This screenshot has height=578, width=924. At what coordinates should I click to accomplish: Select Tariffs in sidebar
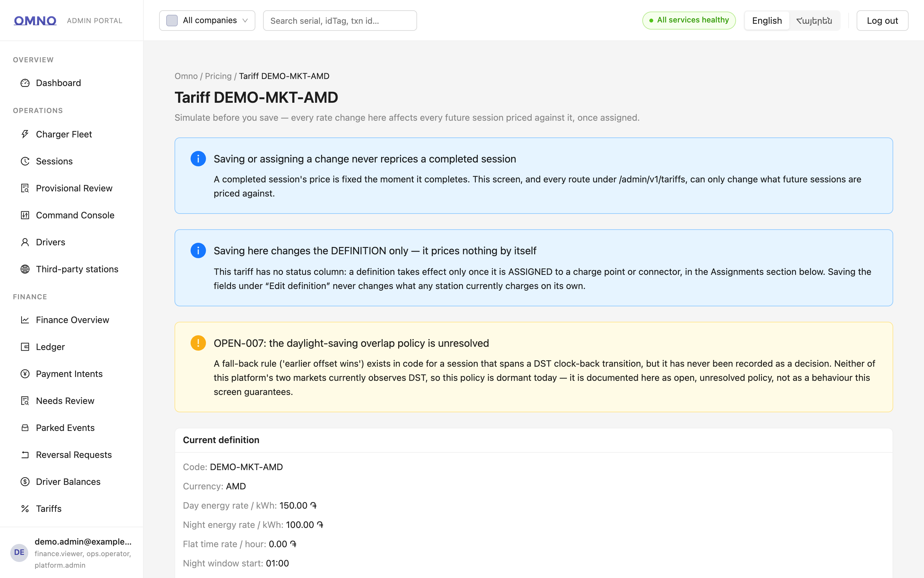point(72,509)
